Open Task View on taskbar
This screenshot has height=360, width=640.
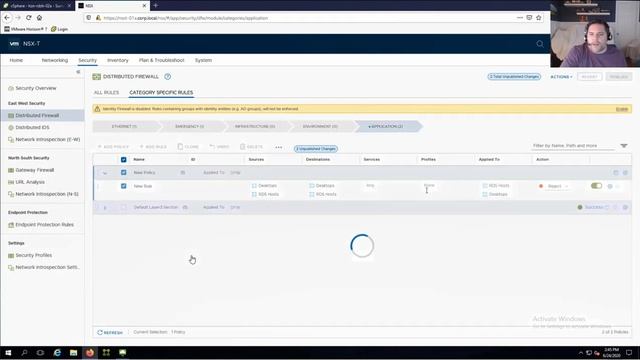[x=40, y=353]
